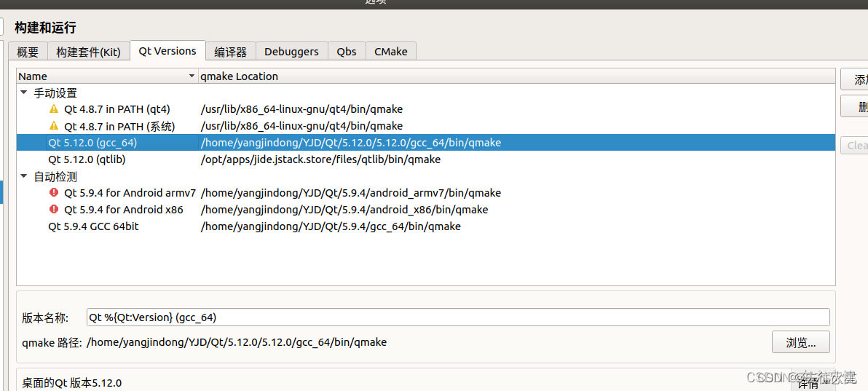Screen dimensions: 868x391
Task: Select Qt 5.9.4 GCC 64bit entry
Action: (x=426, y=226)
